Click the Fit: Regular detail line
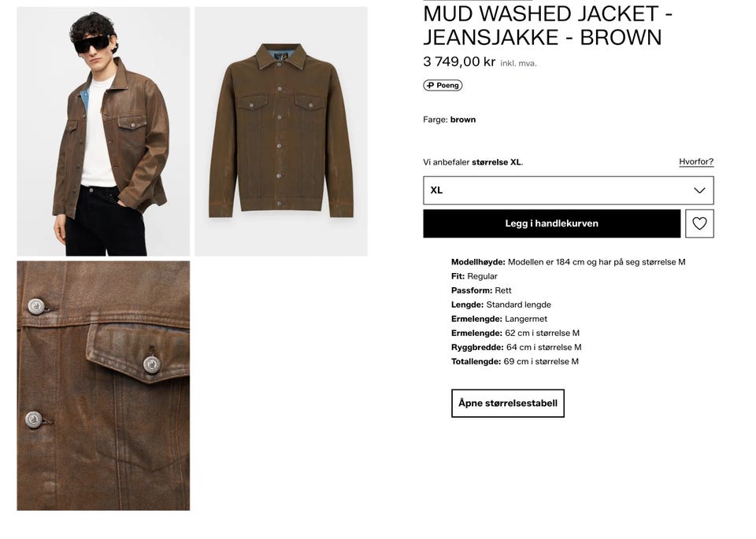The image size is (756, 539). coord(474,276)
